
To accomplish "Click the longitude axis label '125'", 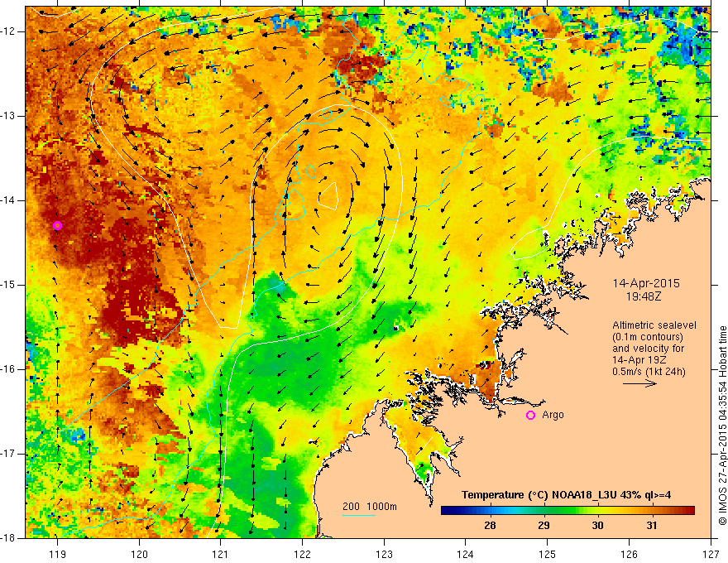I will point(548,554).
